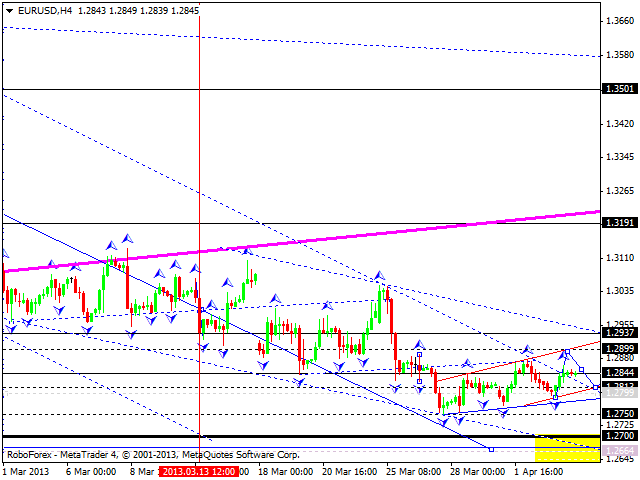The width and height of the screenshot is (640, 480).
Task: Select the 1.2937 horizontal level label
Action: click(618, 333)
